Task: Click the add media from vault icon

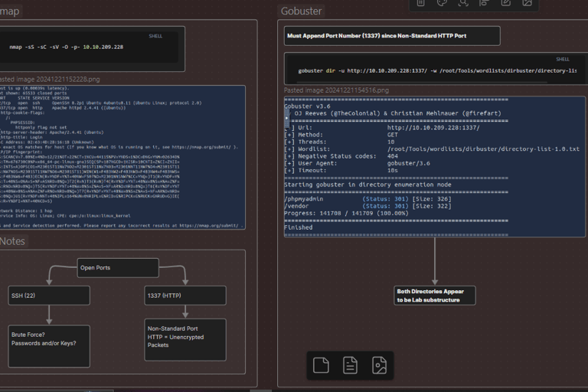Action: (379, 366)
